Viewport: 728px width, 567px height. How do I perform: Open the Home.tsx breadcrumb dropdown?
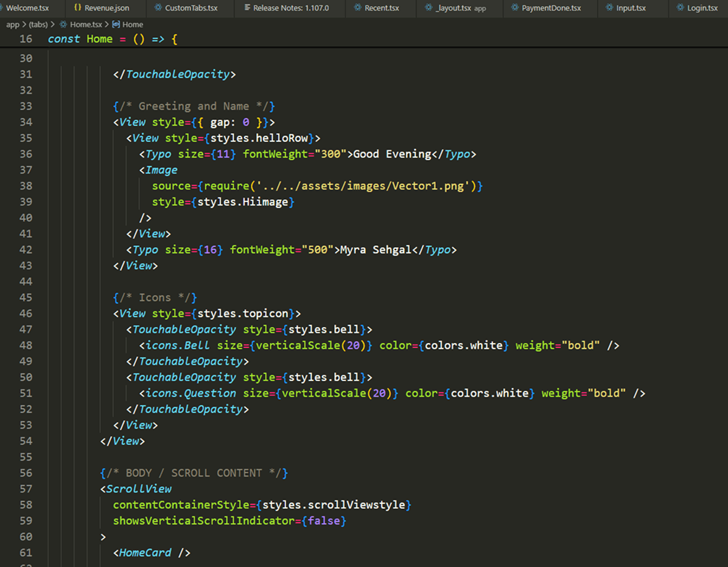pyautogui.click(x=86, y=24)
